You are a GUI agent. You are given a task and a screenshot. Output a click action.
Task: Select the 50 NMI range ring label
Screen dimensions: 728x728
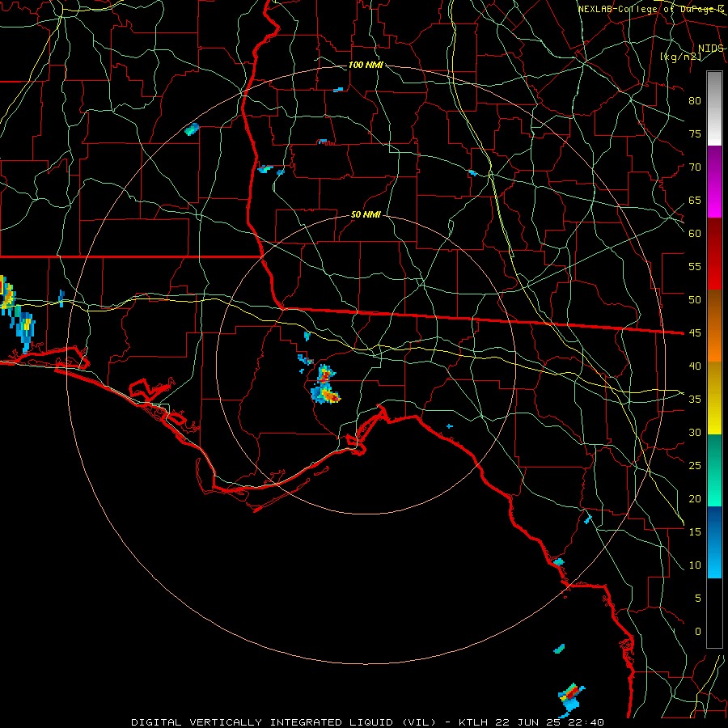click(366, 214)
